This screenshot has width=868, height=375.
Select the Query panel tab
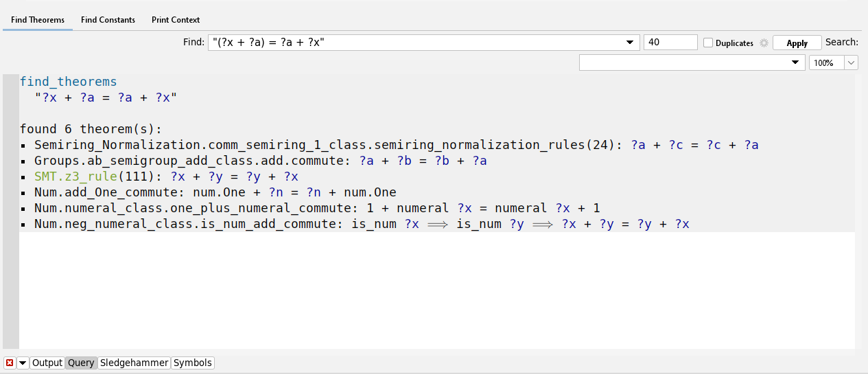tap(81, 363)
